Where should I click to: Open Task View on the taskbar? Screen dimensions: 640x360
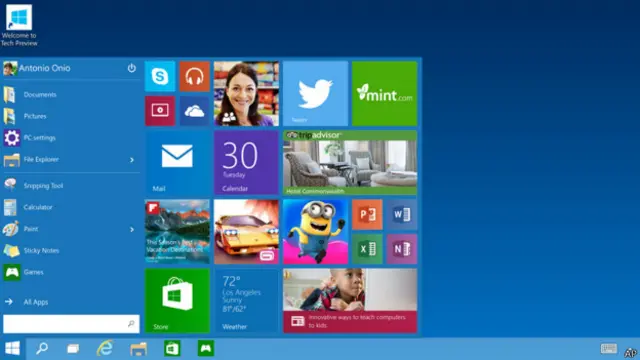(x=73, y=349)
